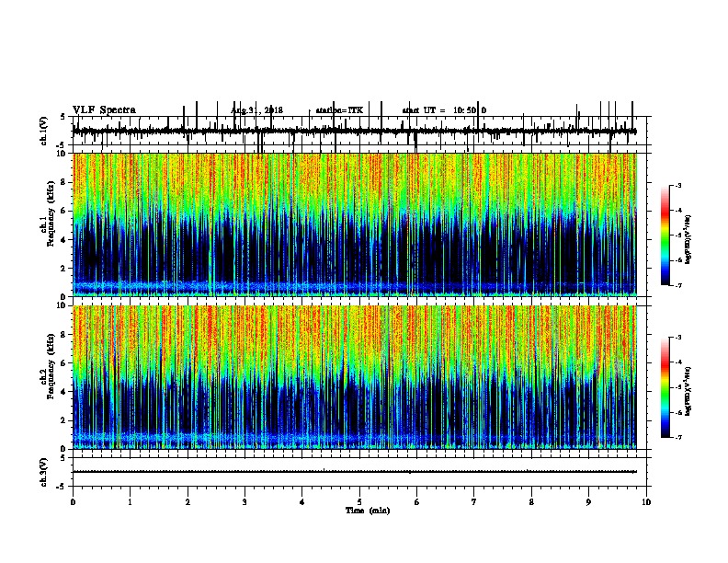
Task: Click the ch.1 spectrogram color bar
Action: click(x=665, y=236)
